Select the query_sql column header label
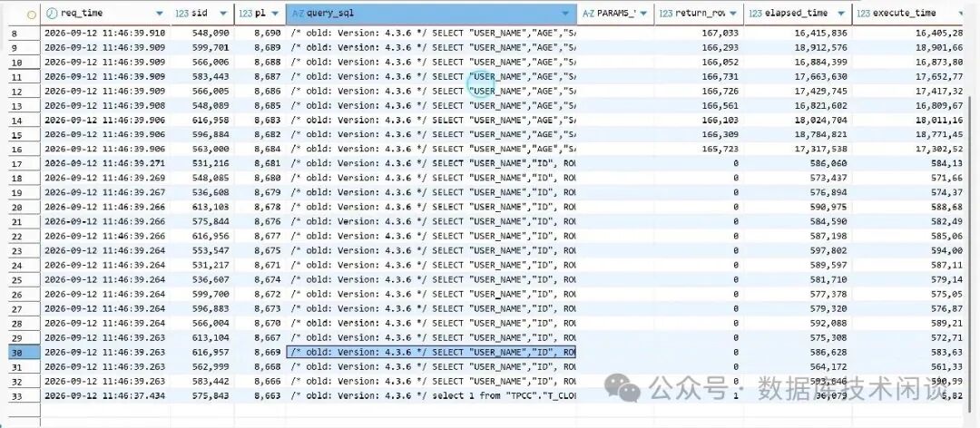Viewport: 980px width, 428px height. 330,13
